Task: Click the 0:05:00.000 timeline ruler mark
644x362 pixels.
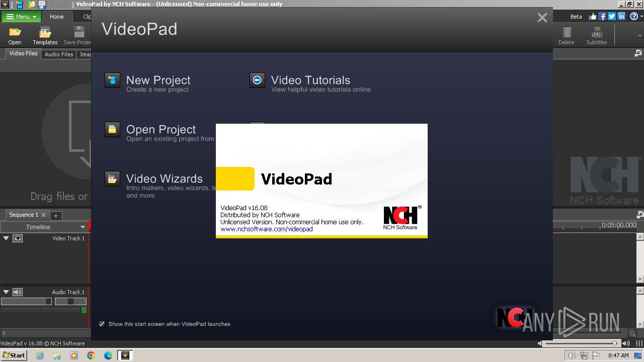Action: (619, 225)
